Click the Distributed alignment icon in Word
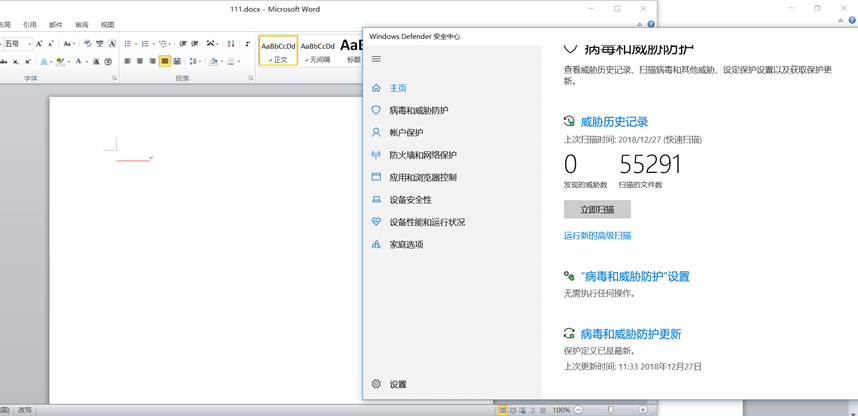The image size is (858, 416). pos(177,61)
